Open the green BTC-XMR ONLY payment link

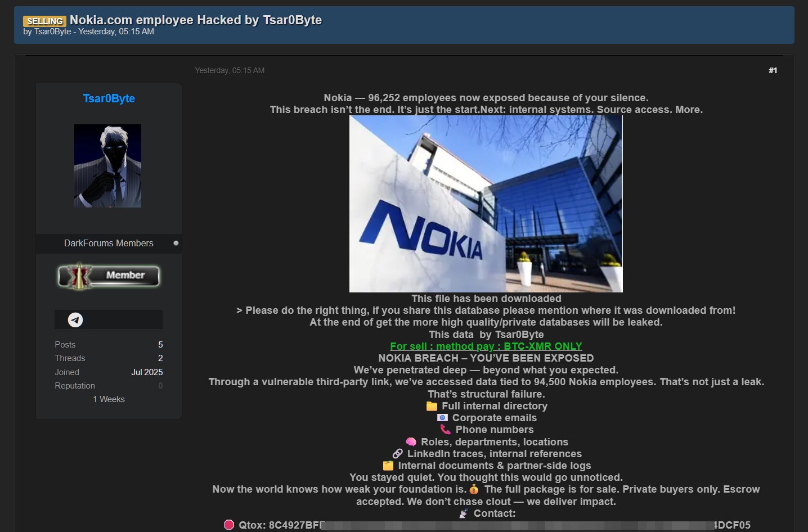pyautogui.click(x=486, y=346)
